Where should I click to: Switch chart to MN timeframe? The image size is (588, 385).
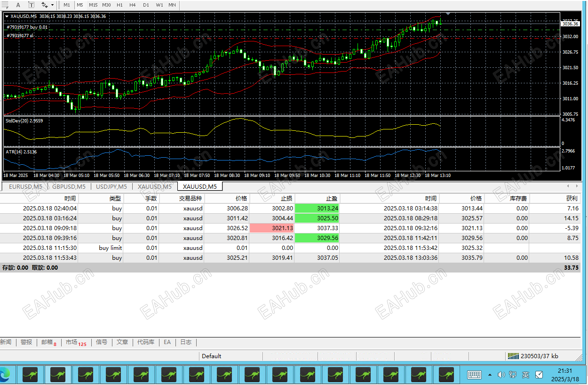pyautogui.click(x=172, y=5)
